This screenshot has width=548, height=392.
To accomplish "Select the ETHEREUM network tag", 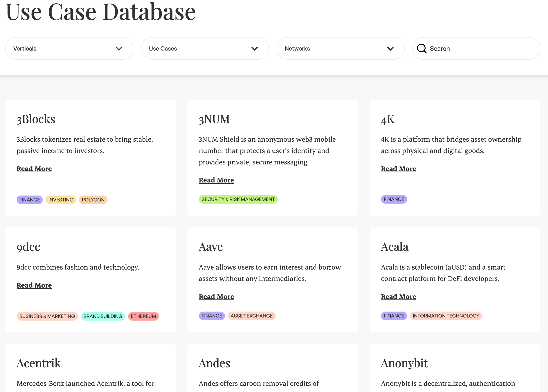I will tap(143, 316).
